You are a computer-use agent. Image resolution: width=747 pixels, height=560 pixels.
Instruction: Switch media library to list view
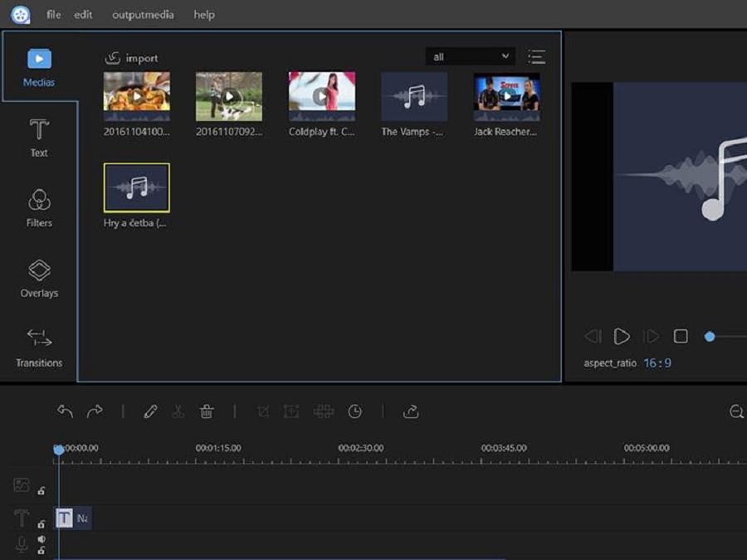tap(537, 56)
